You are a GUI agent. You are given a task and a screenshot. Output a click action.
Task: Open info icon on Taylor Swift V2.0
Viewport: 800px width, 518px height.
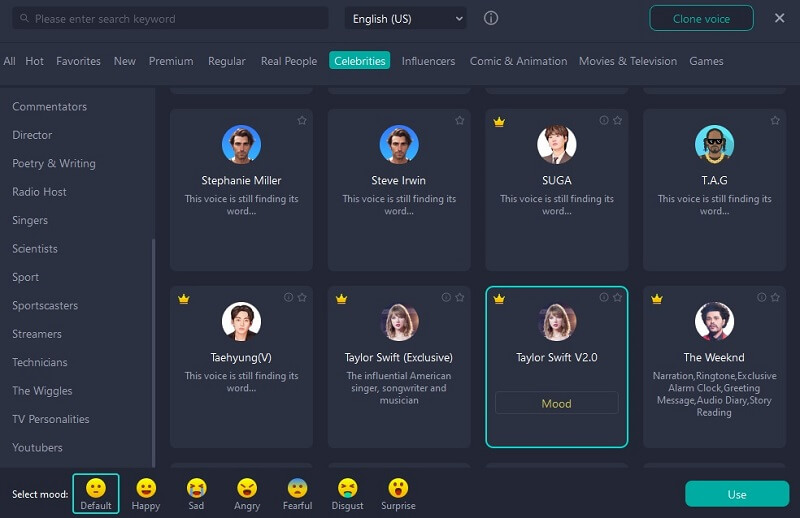coord(604,297)
